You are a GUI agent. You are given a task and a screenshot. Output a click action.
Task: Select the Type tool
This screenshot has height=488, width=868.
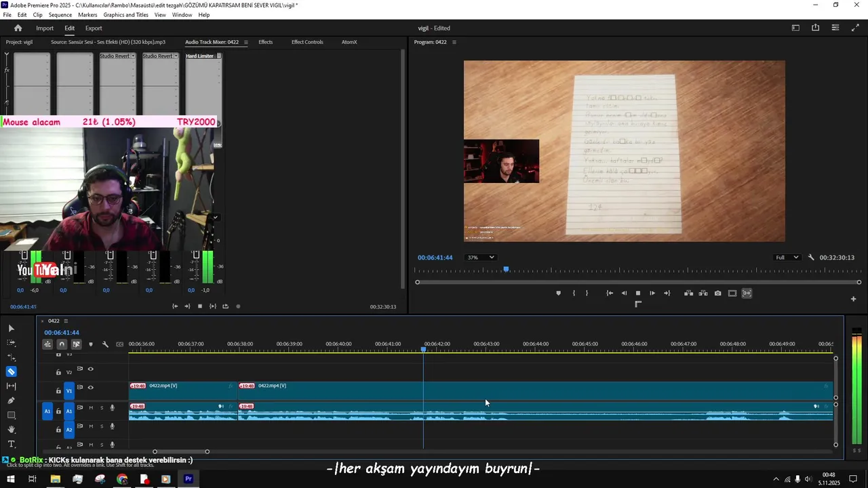(11, 444)
